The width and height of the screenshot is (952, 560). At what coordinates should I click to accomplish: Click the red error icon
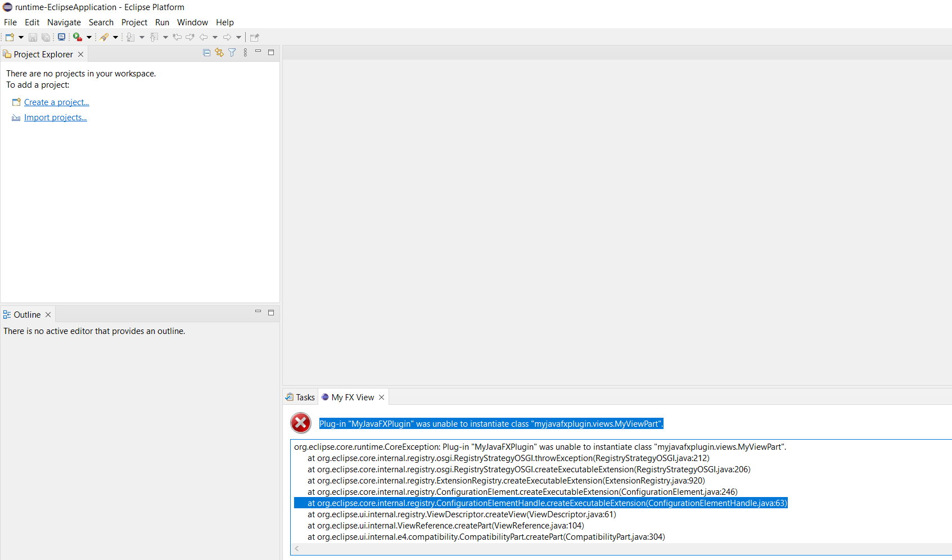point(301,423)
